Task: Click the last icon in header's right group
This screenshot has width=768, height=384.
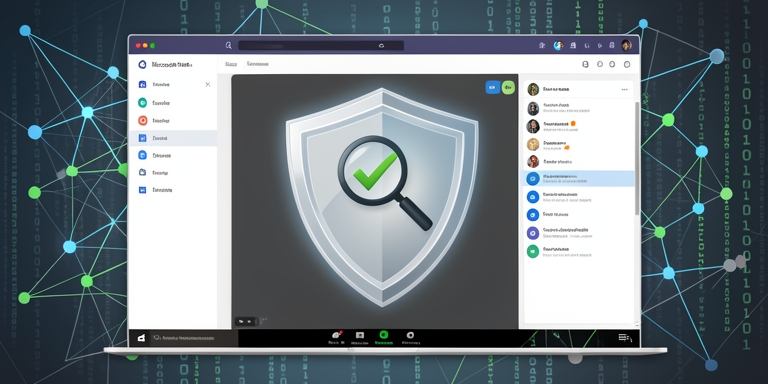Action: (x=627, y=64)
